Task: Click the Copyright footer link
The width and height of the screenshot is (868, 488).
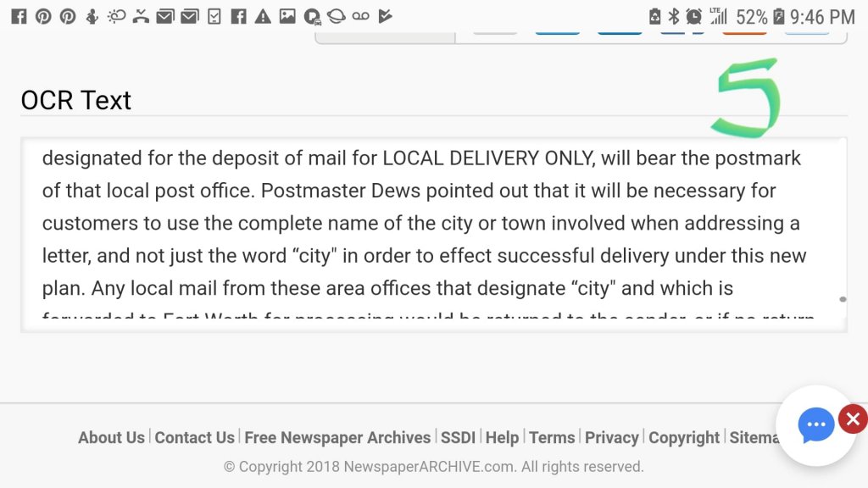Action: point(684,438)
